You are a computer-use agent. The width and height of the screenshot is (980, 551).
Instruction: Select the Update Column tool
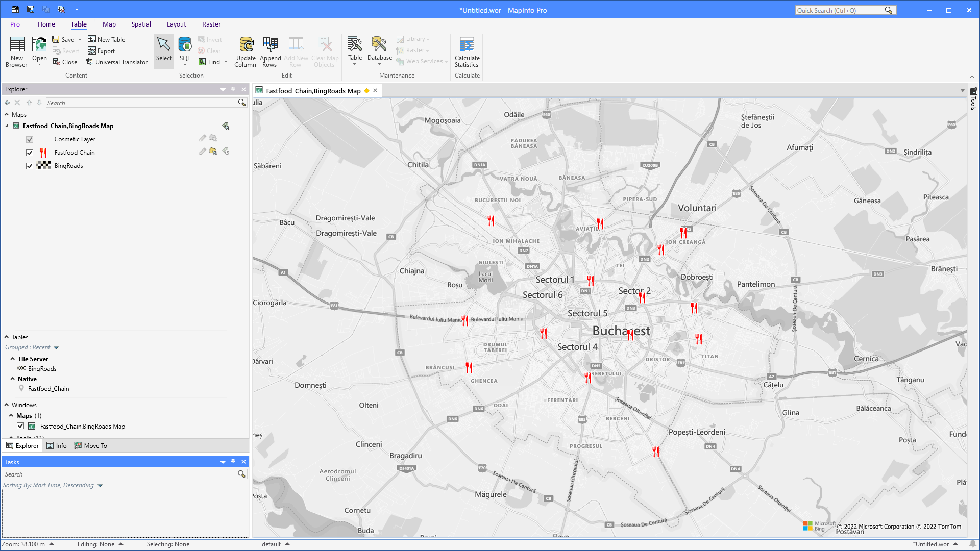coord(246,51)
